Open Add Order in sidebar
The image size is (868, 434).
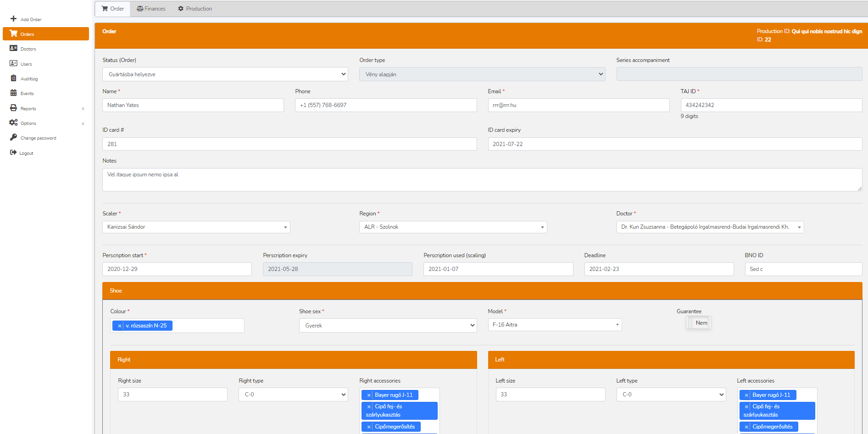[x=46, y=19]
